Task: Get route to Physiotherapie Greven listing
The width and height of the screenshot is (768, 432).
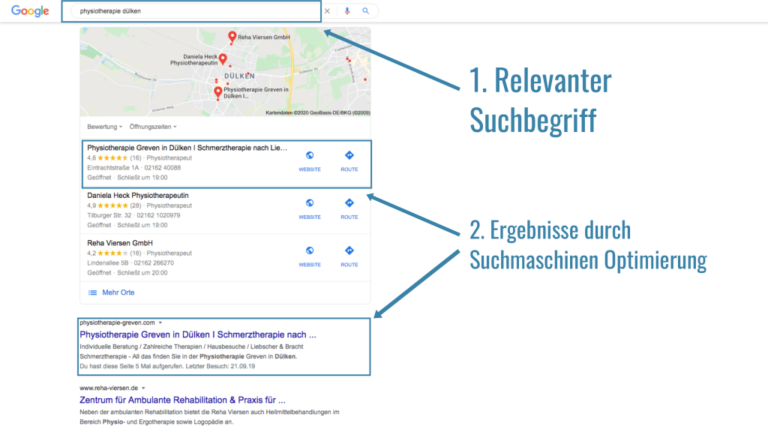Action: click(349, 161)
